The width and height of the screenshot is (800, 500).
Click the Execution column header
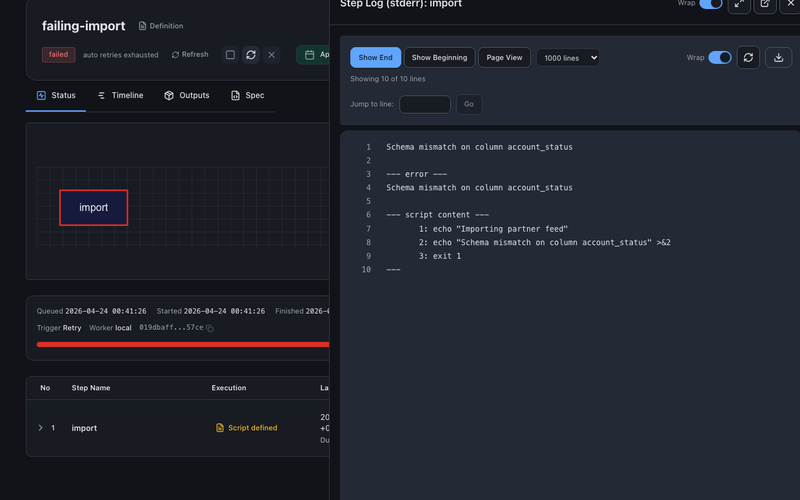229,388
